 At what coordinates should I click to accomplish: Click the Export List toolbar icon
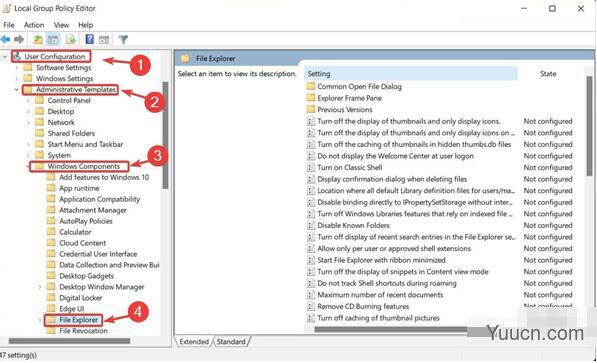[x=71, y=39]
